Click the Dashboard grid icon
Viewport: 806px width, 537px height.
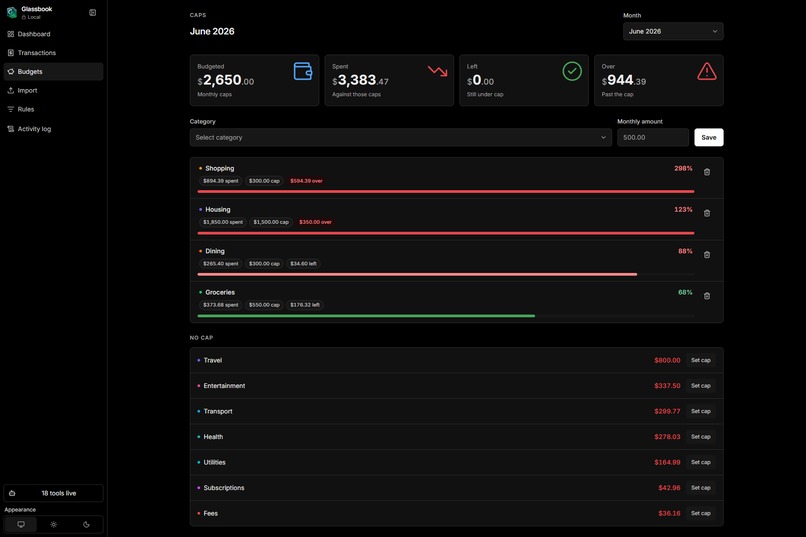pyautogui.click(x=11, y=34)
